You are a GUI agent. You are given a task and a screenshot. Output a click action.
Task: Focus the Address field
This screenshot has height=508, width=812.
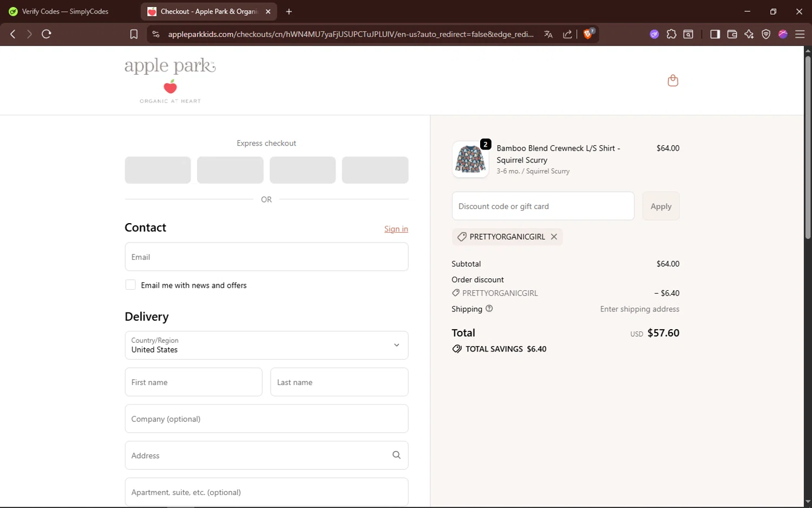tap(266, 455)
